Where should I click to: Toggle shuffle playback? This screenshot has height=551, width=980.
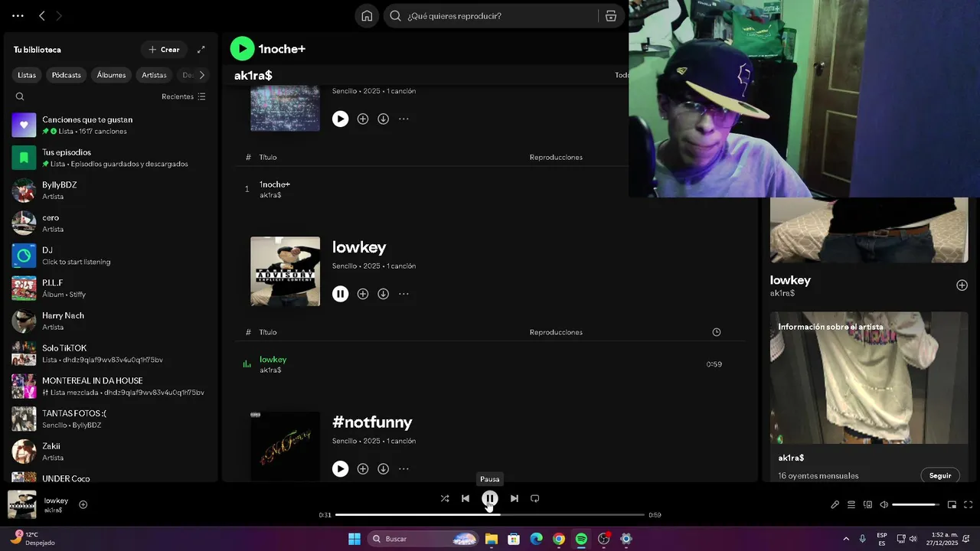[x=445, y=498]
